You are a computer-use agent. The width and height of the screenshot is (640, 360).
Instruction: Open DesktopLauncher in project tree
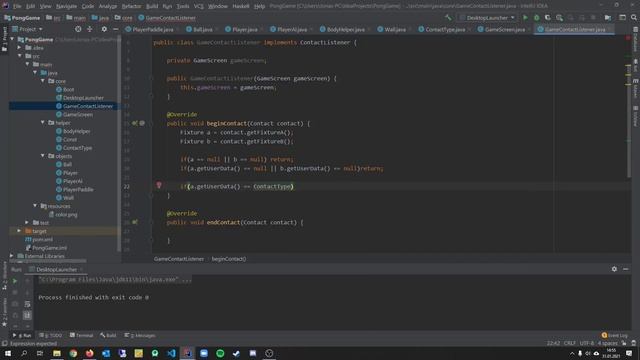83,98
